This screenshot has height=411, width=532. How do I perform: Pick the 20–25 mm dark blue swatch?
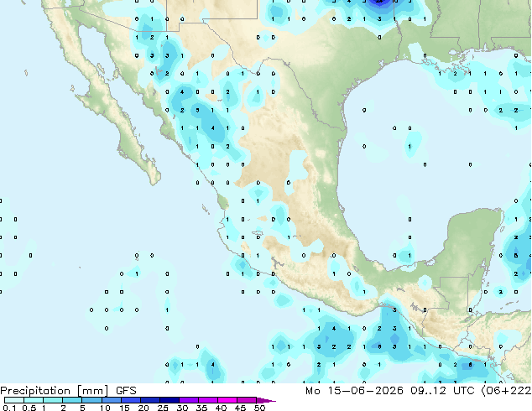click(150, 400)
